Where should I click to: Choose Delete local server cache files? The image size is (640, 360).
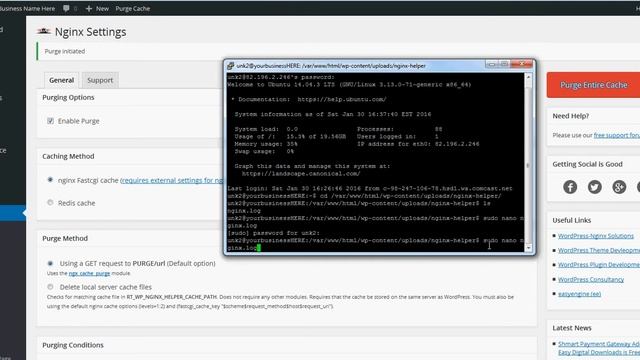tap(50, 287)
